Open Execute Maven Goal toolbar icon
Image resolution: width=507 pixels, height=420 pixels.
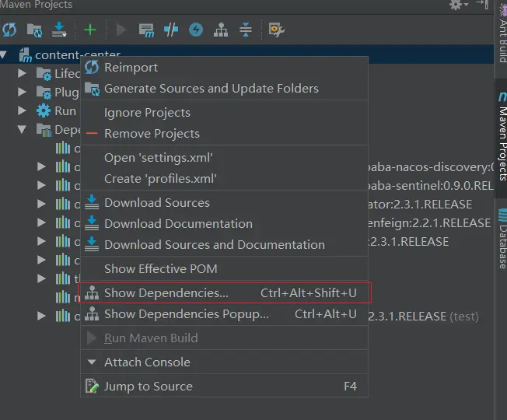146,30
